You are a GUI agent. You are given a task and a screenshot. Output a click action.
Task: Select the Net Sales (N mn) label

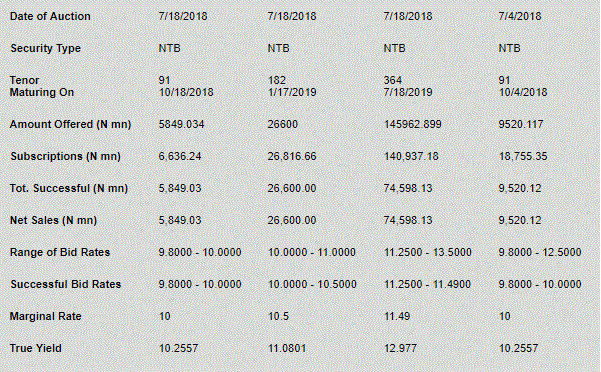point(53,220)
